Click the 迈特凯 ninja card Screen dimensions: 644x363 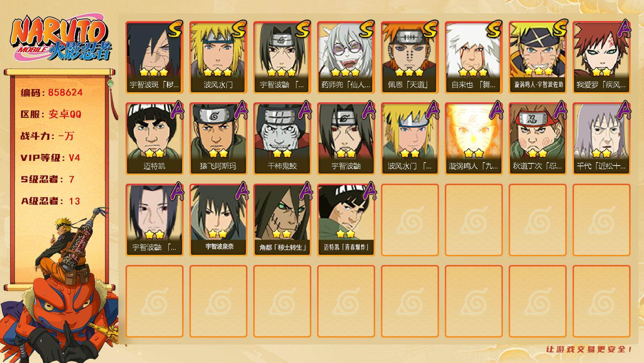click(154, 139)
